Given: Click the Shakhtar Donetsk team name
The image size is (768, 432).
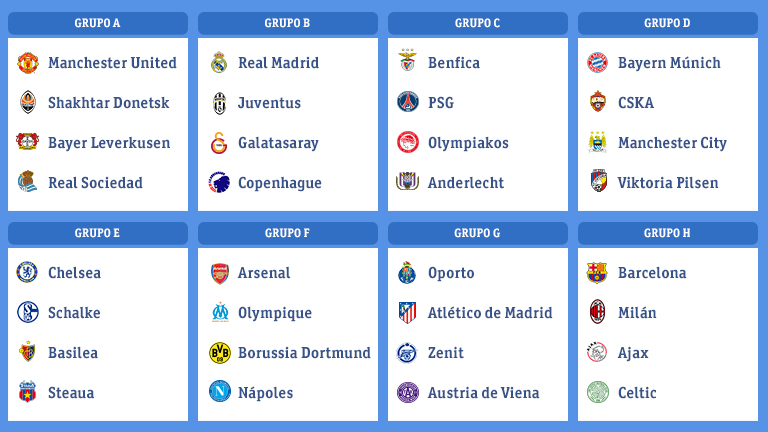Looking at the screenshot, I should pyautogui.click(x=109, y=103).
